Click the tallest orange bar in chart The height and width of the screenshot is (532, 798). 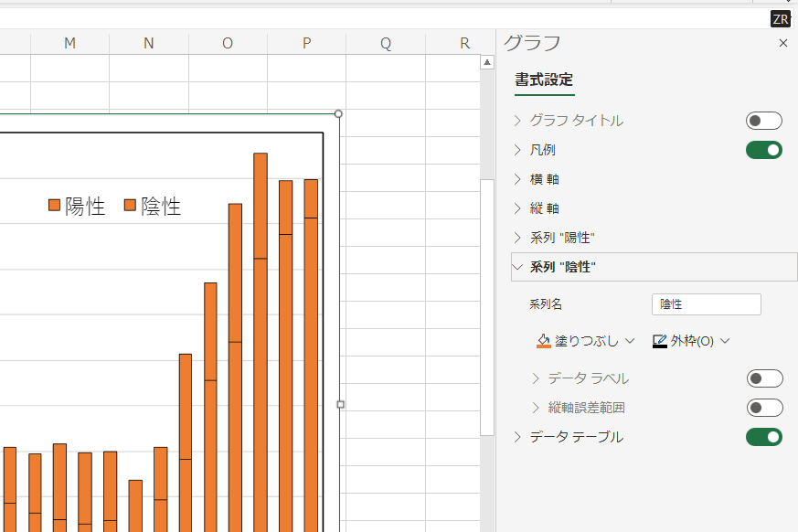click(x=261, y=343)
